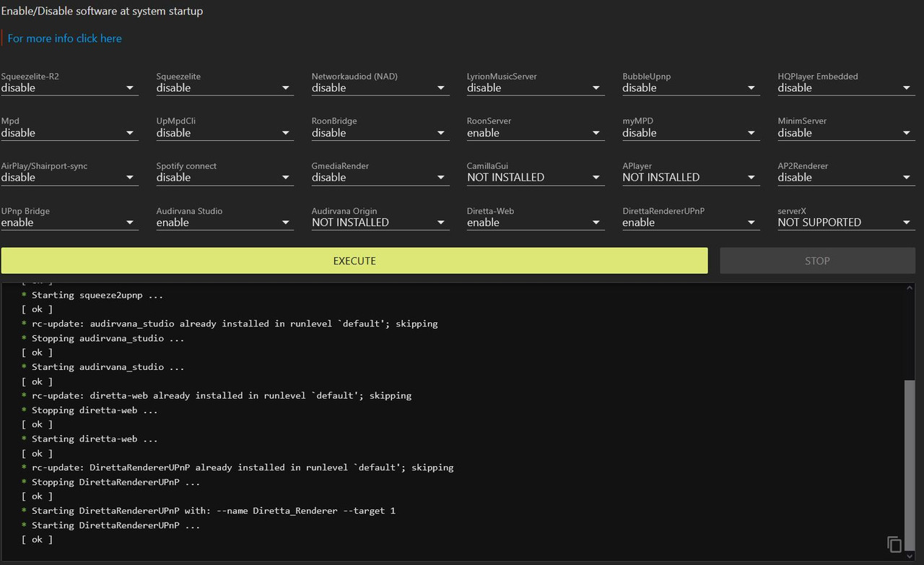
Task: Click the 'Starting squeeze2upnp ...' log line
Action: (92, 295)
